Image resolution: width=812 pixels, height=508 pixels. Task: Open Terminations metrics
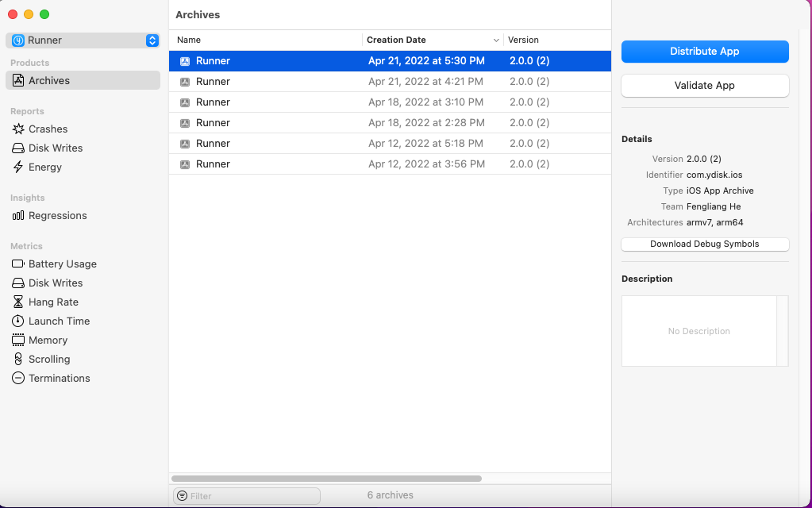pos(59,378)
